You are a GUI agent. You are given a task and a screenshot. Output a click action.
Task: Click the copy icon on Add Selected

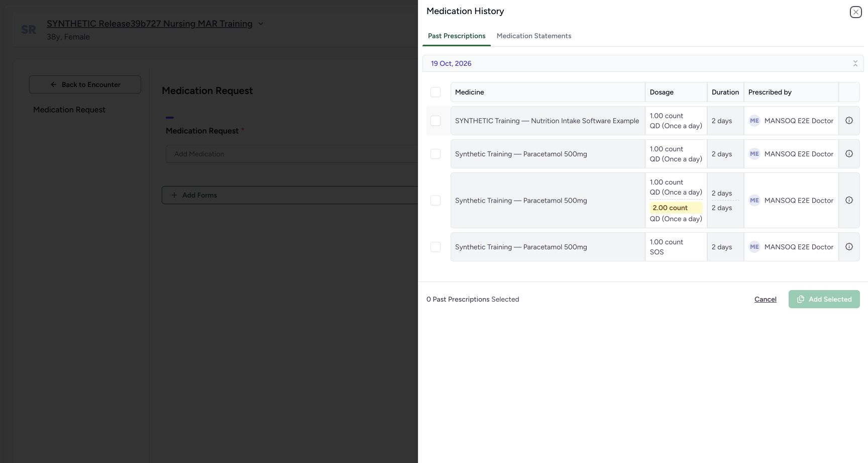[x=801, y=299]
